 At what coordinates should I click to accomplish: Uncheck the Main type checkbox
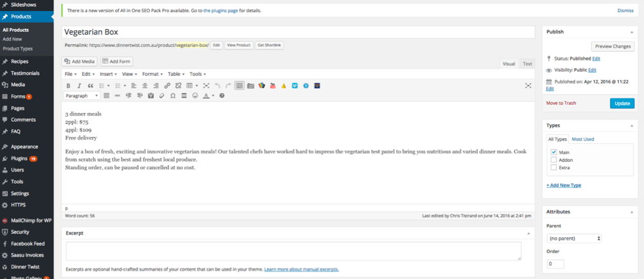[x=554, y=152]
